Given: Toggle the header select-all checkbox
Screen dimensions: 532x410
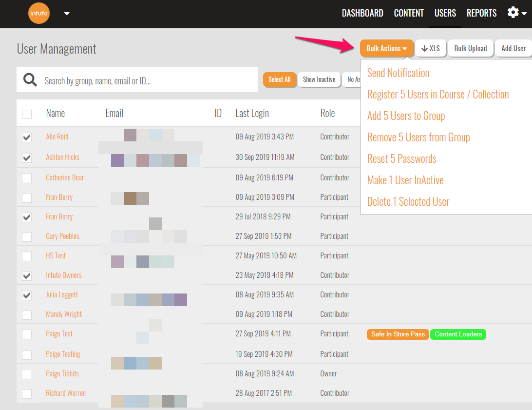Looking at the screenshot, I should click(x=27, y=113).
